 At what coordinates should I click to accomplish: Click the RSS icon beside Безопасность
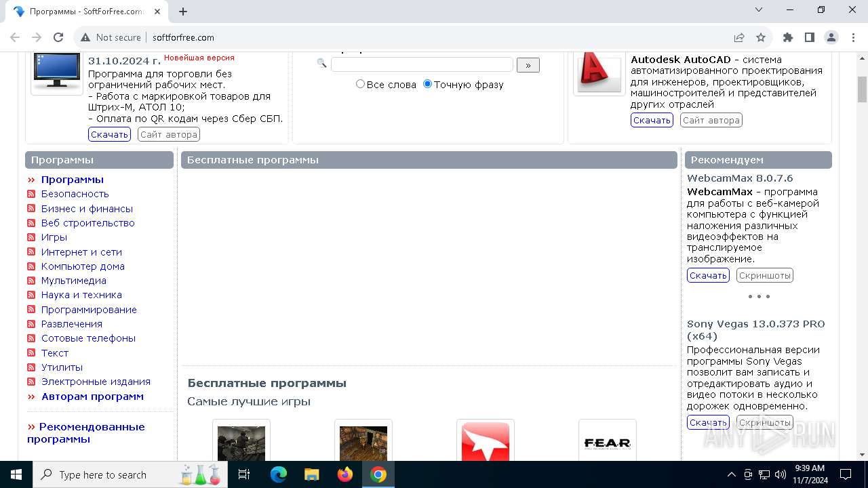click(31, 194)
